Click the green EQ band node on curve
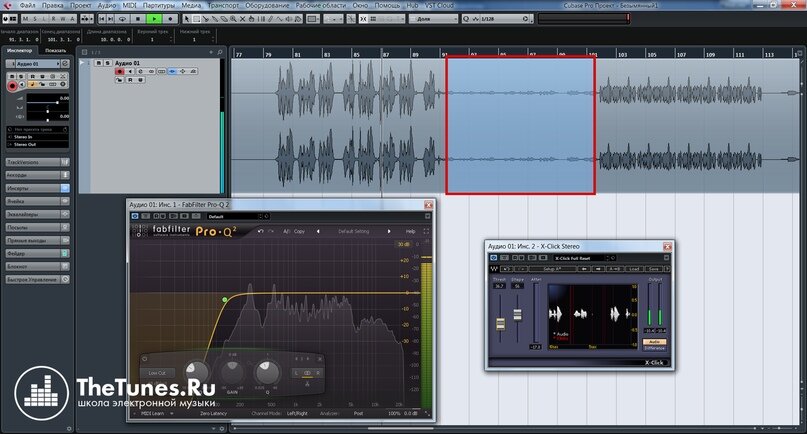Screen dimensions: 807x434 click(224, 300)
